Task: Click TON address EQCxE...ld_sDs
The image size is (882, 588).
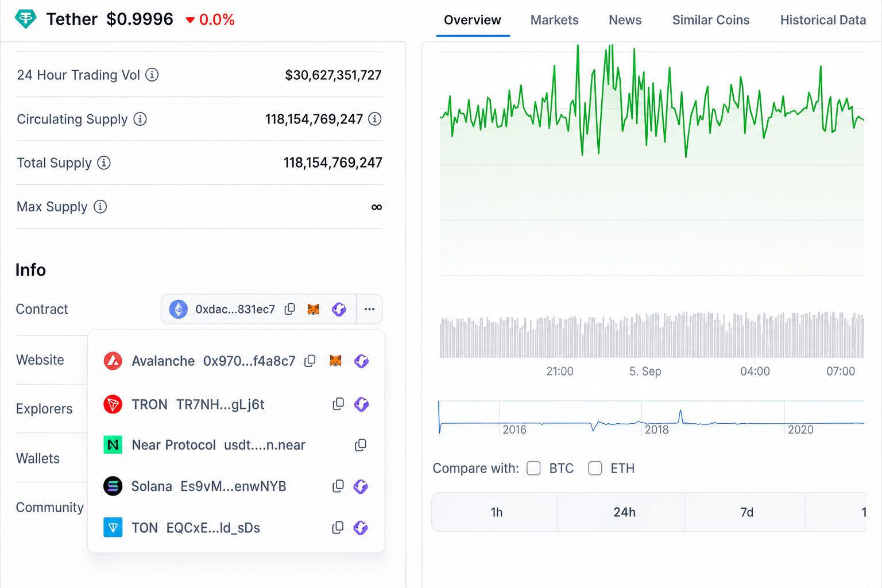Action: click(x=213, y=528)
